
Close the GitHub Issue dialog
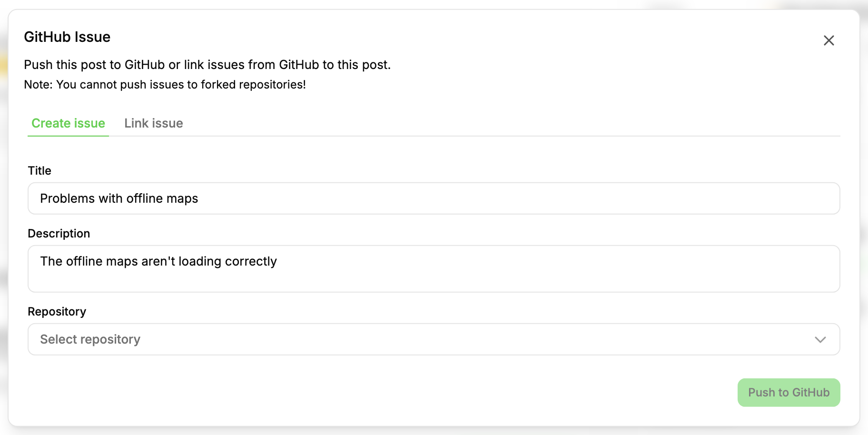(x=829, y=40)
